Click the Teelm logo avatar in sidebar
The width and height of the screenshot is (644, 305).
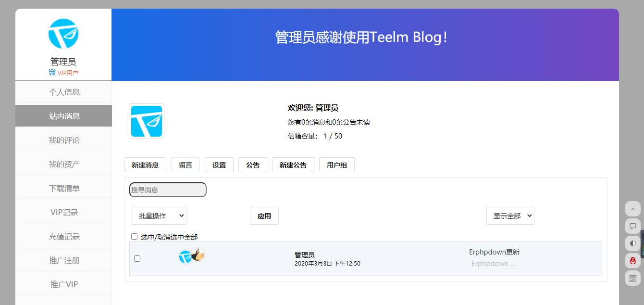(63, 34)
